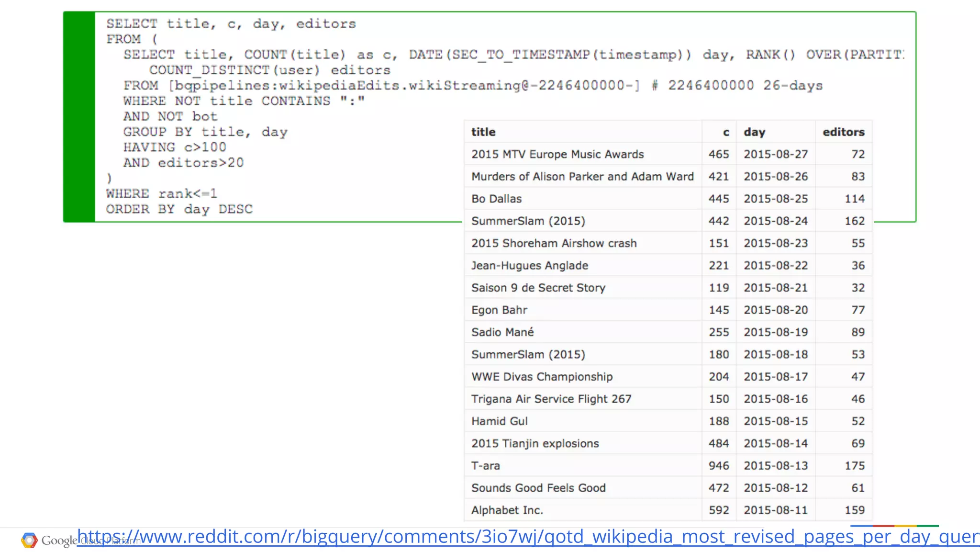Click the date 2015-08-27
The height and width of the screenshot is (552, 980).
776,154
